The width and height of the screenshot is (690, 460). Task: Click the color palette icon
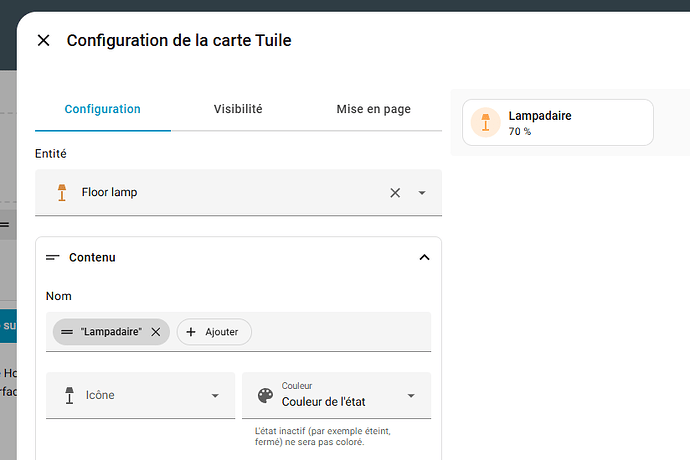point(265,395)
